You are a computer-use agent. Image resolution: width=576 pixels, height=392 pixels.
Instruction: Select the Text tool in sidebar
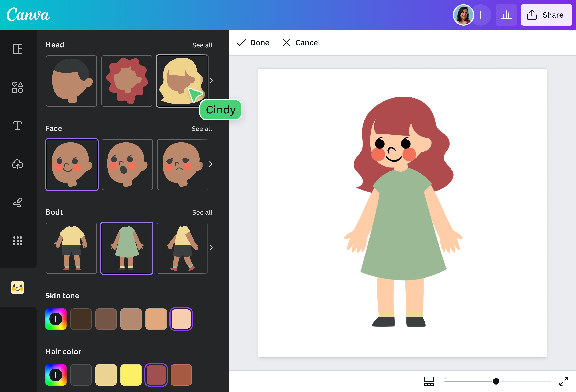[18, 126]
